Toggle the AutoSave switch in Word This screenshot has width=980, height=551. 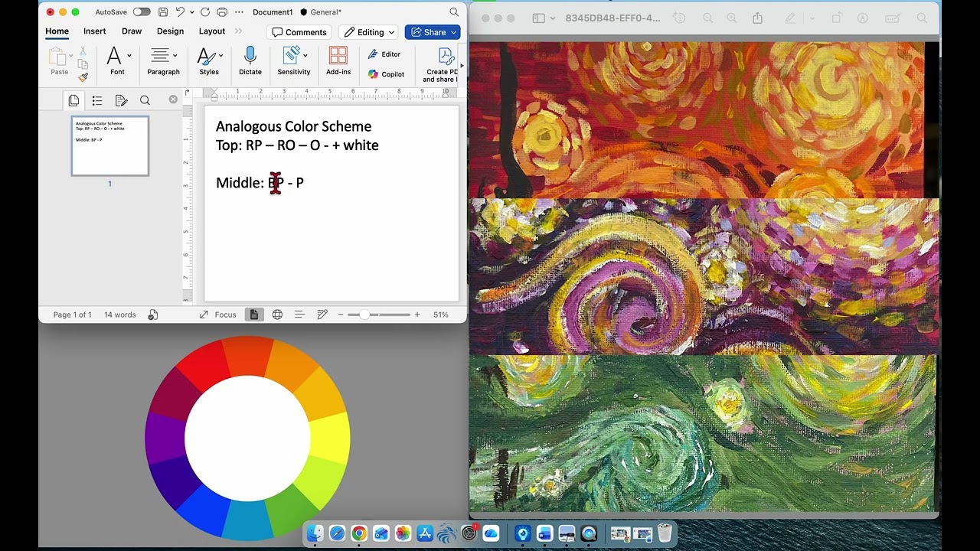tap(142, 12)
